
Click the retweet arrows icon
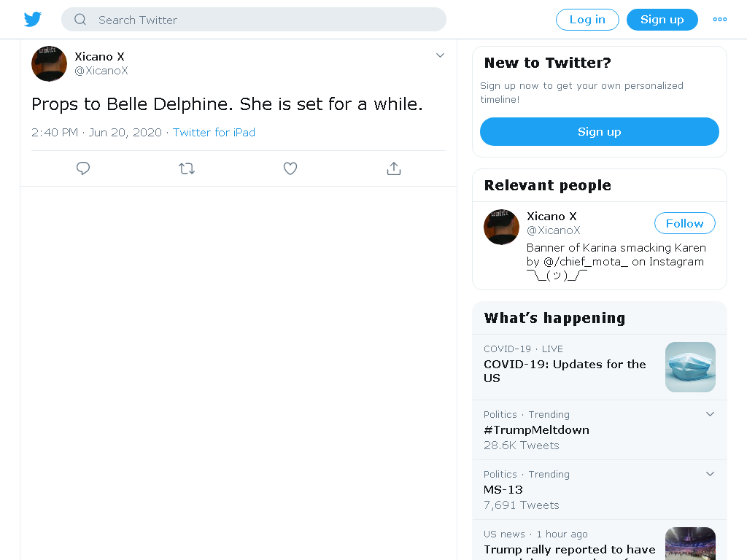pyautogui.click(x=187, y=168)
